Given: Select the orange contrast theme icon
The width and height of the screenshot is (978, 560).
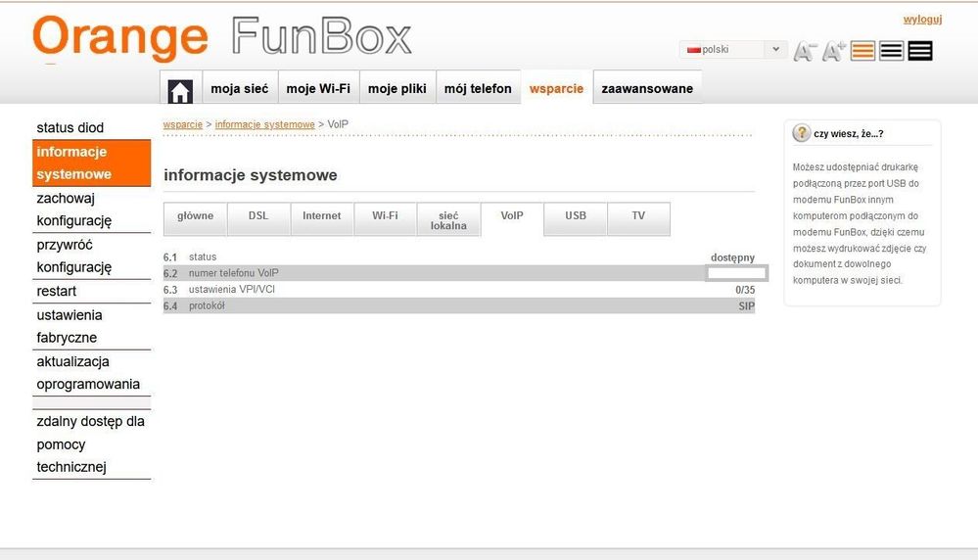Looking at the screenshot, I should pyautogui.click(x=862, y=51).
